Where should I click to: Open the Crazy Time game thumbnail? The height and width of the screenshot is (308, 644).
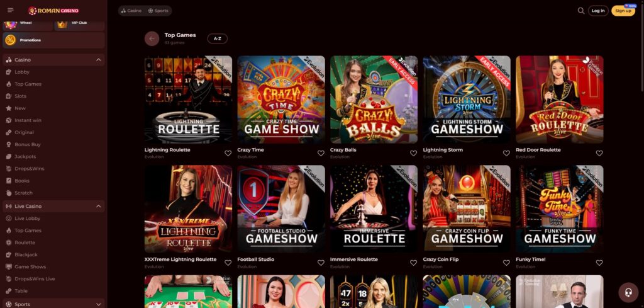pyautogui.click(x=281, y=100)
